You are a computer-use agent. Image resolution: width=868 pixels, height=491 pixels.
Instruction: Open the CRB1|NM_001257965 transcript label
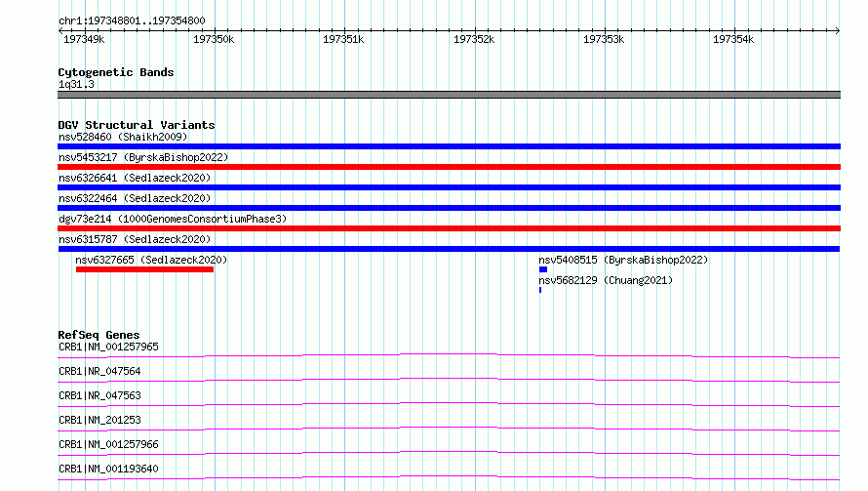pos(108,347)
